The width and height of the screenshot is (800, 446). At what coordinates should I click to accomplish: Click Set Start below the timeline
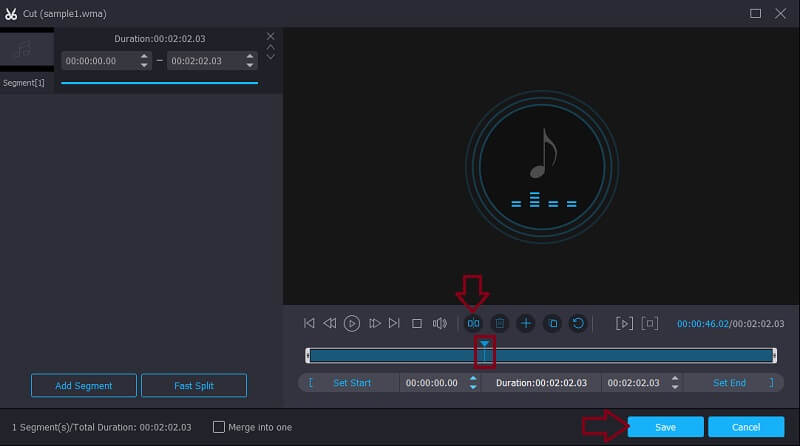352,383
